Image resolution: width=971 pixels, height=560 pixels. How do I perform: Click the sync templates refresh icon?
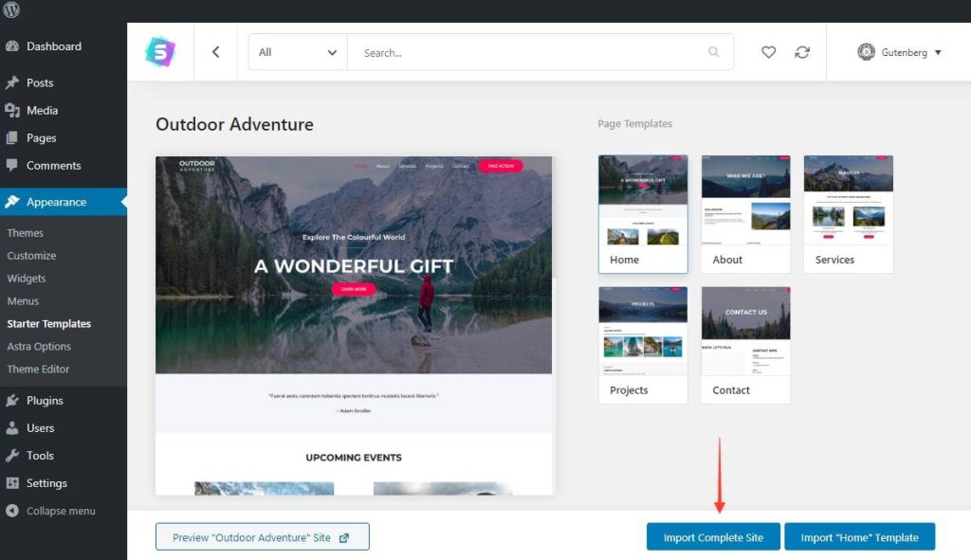(x=802, y=52)
